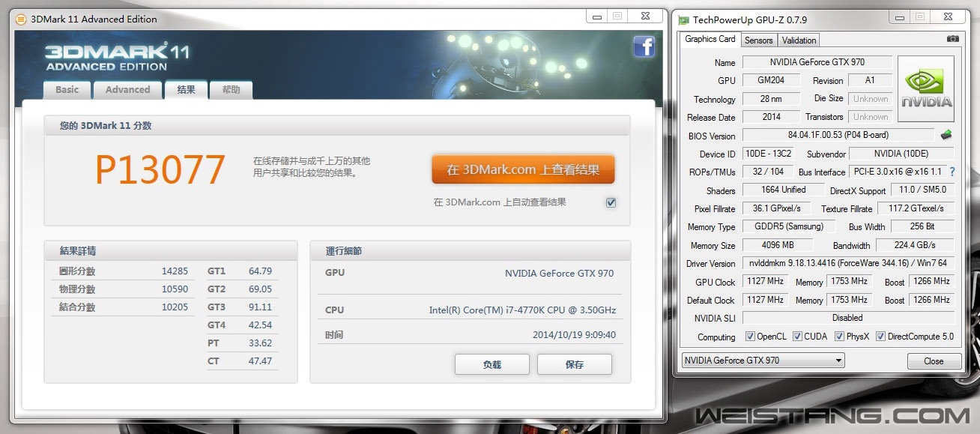Image resolution: width=980 pixels, height=434 pixels.
Task: Click the 物理分數 value 10590
Action: [175, 289]
